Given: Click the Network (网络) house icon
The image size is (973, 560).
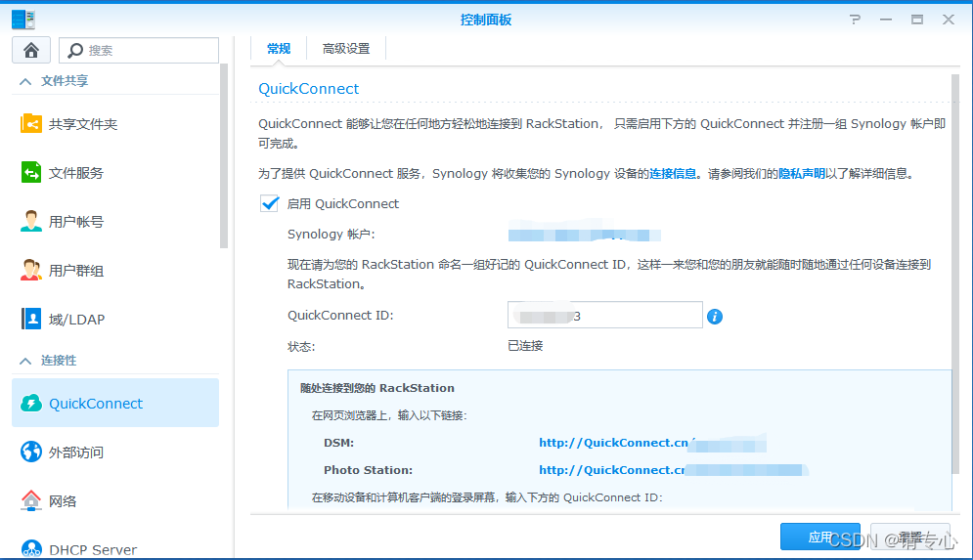Looking at the screenshot, I should coord(31,500).
